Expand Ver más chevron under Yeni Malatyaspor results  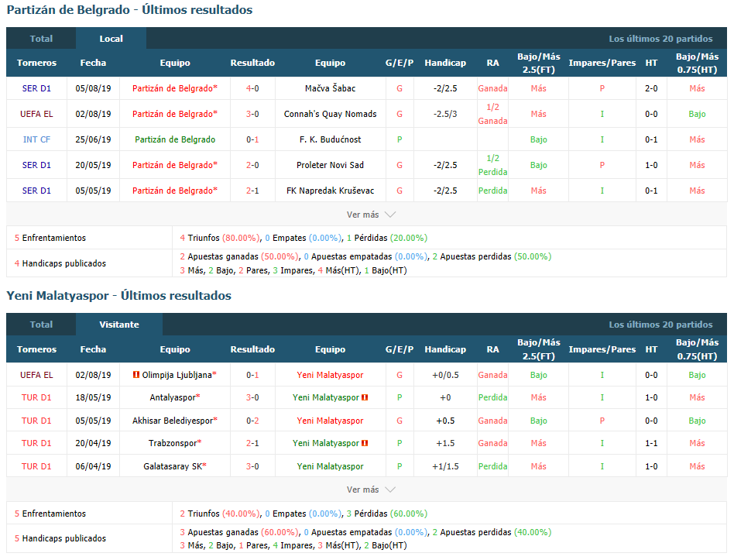[x=390, y=490]
